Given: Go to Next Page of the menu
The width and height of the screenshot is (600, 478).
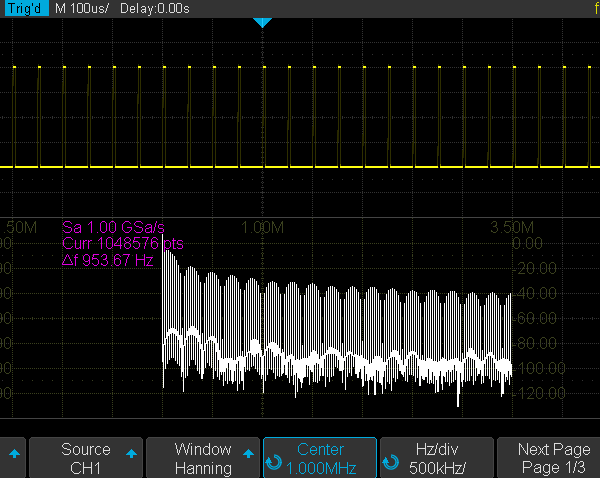Looking at the screenshot, I should pos(553,458).
